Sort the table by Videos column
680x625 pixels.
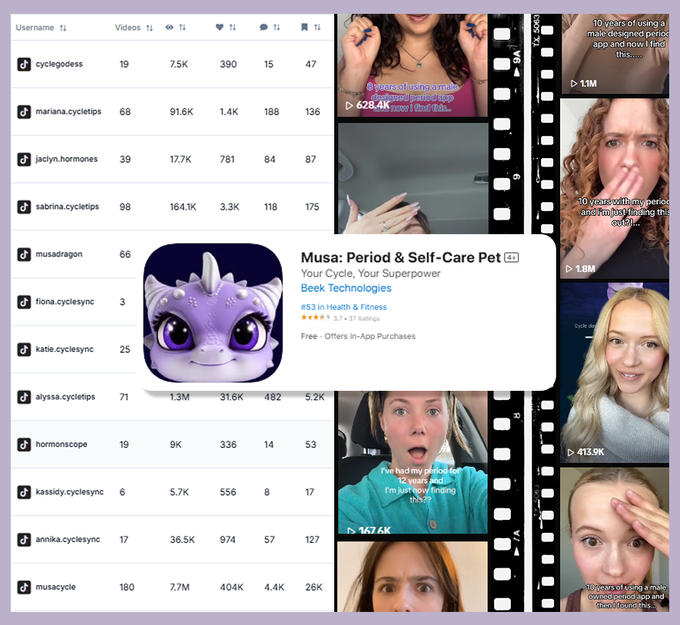click(x=134, y=28)
